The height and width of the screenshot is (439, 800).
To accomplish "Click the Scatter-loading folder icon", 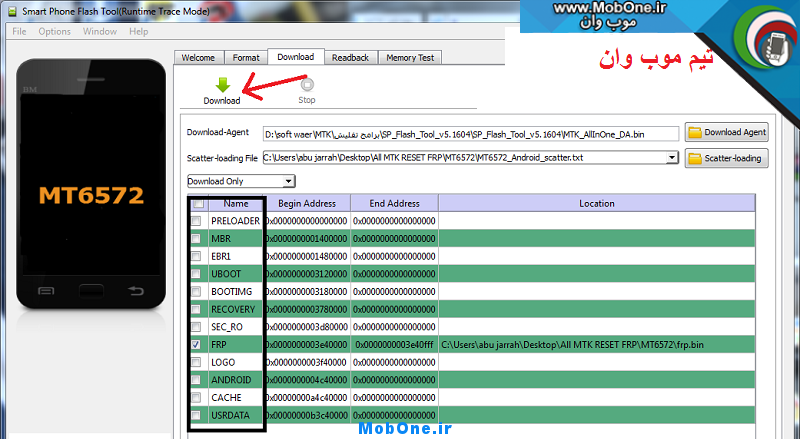I will [695, 158].
